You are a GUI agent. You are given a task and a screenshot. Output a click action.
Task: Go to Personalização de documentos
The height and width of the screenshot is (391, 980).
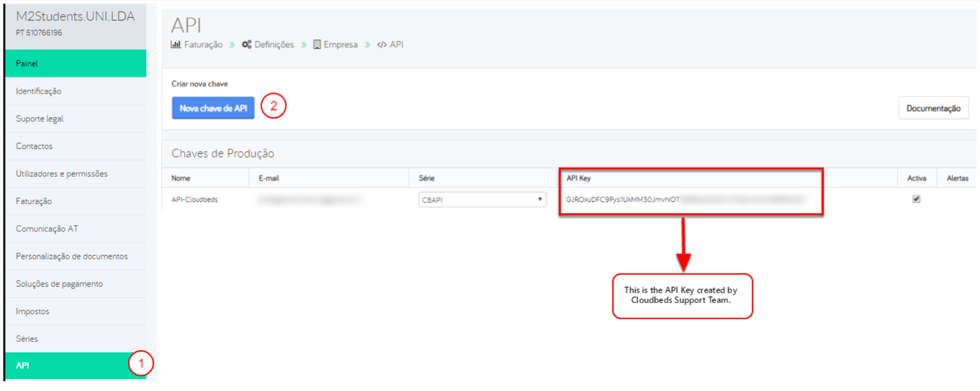click(x=72, y=256)
